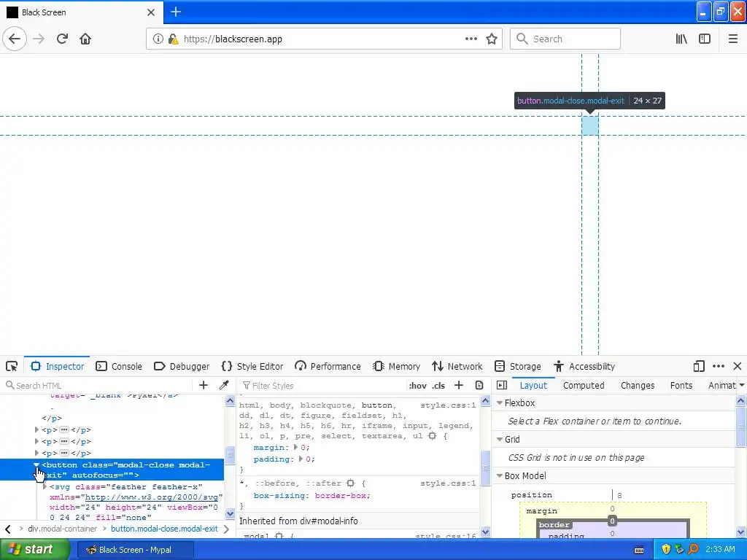This screenshot has width=747, height=560.
Task: Click the security shield tray icon
Action: pos(666,549)
